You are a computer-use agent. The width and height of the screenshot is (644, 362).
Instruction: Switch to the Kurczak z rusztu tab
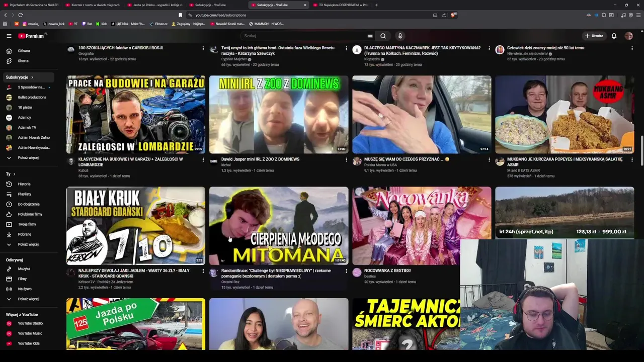[x=93, y=5]
